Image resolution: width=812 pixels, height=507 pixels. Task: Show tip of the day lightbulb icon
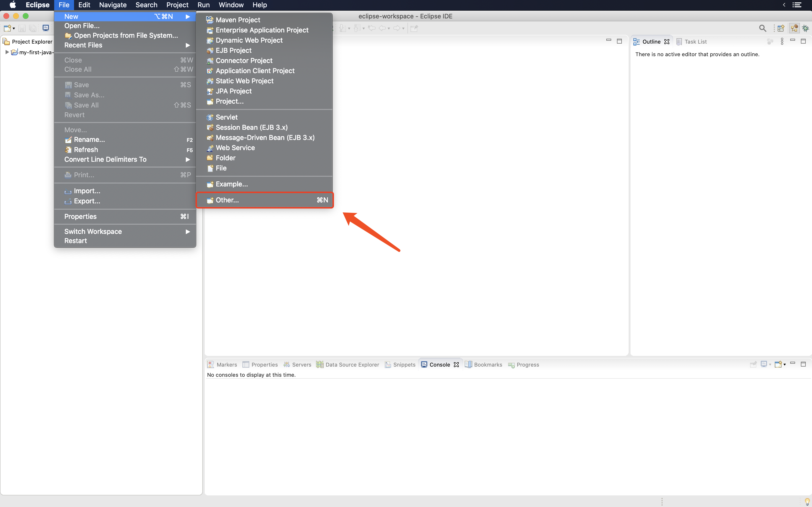(x=807, y=502)
